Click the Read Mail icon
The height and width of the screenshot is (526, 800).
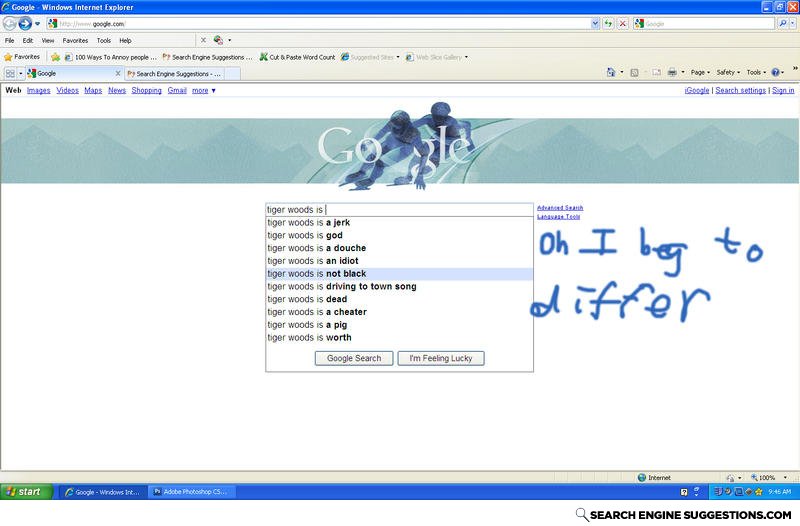tap(656, 72)
